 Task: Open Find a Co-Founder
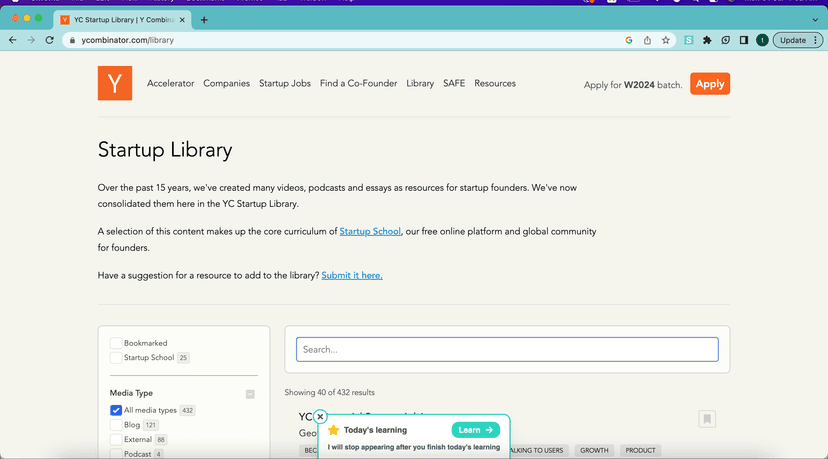point(359,83)
